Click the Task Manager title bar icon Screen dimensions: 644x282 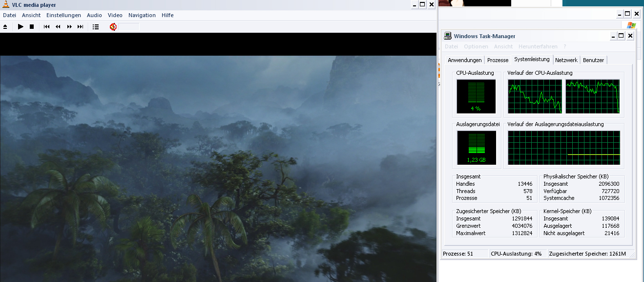(448, 36)
